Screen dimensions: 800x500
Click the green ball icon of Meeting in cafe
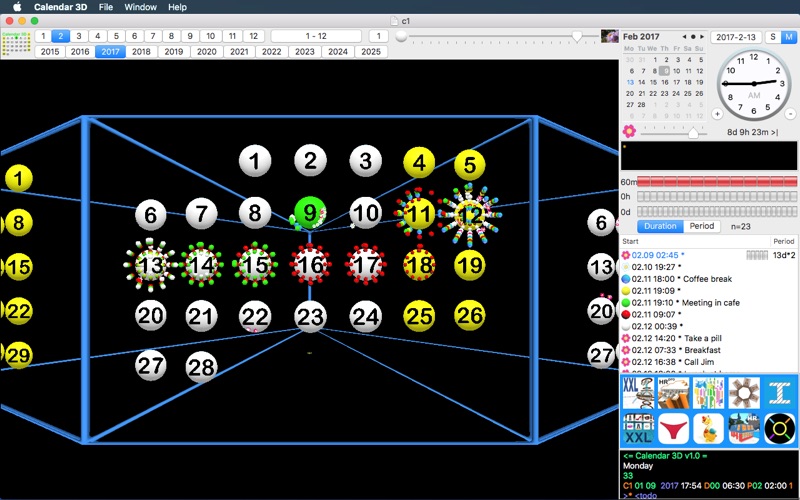(x=626, y=303)
